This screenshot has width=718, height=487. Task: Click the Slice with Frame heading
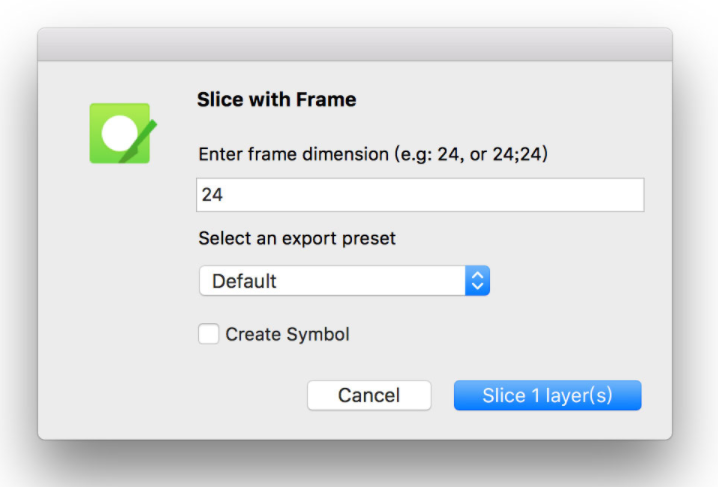277,99
